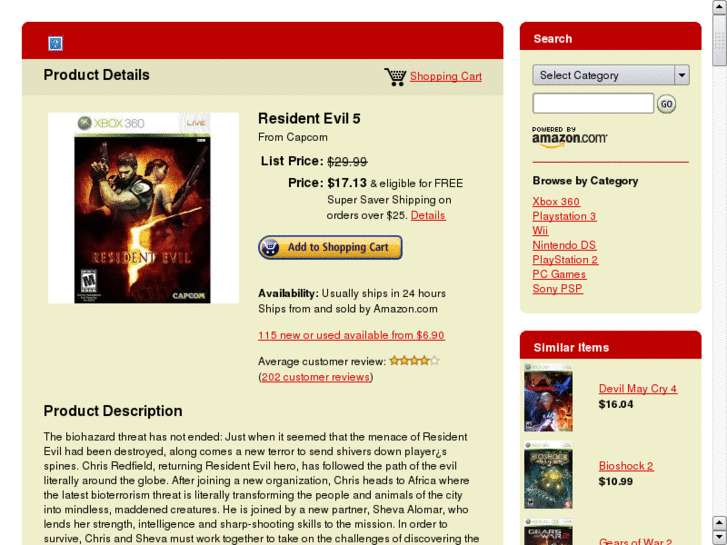The height and width of the screenshot is (545, 727).
Task: Open the Devil May Cry 4 title link
Action: (638, 388)
